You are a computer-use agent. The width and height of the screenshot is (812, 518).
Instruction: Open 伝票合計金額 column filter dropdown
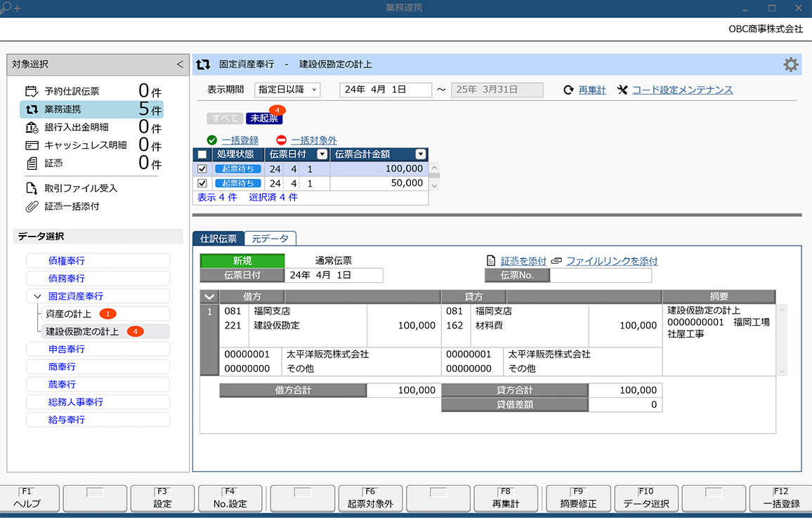421,154
